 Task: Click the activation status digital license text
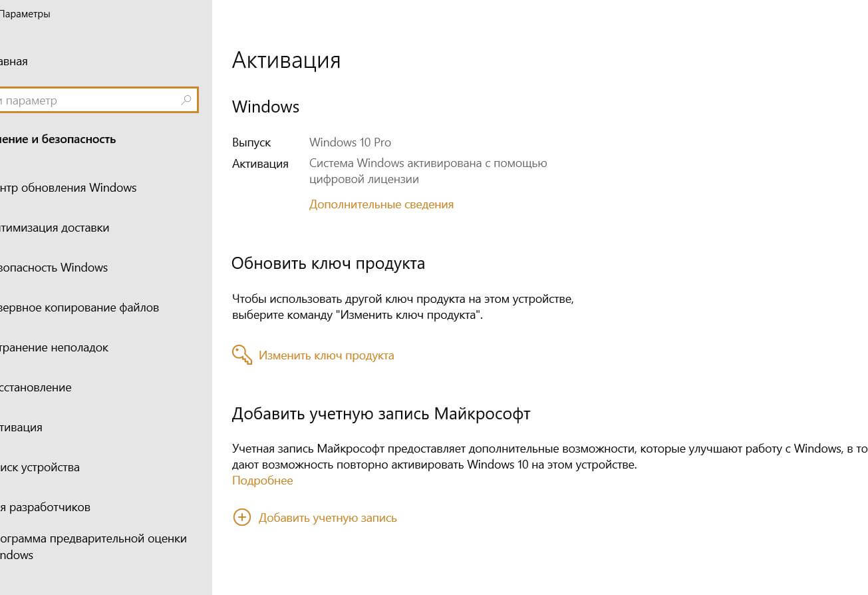[x=428, y=171]
